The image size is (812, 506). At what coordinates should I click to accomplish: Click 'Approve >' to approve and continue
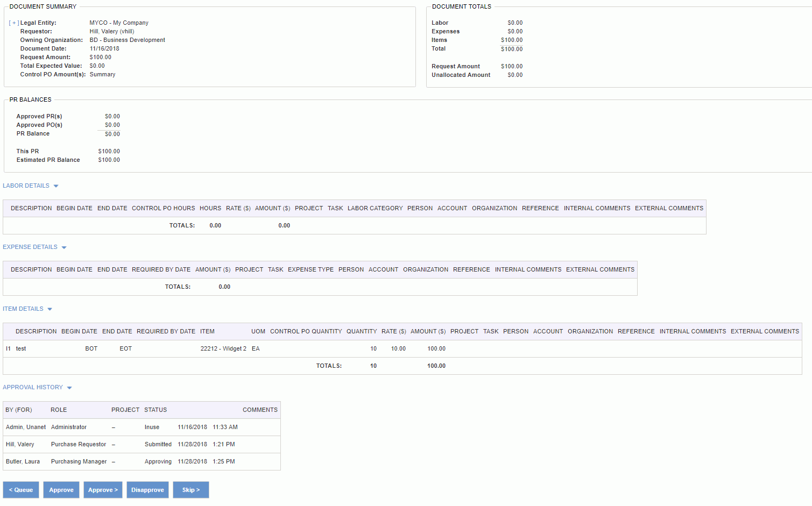(103, 490)
